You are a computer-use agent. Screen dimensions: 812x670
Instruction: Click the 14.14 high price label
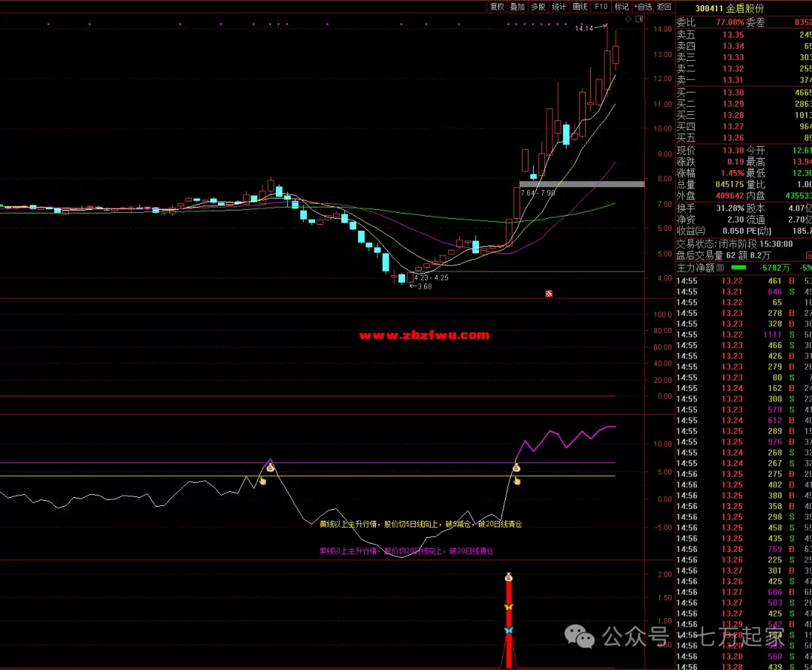click(583, 28)
